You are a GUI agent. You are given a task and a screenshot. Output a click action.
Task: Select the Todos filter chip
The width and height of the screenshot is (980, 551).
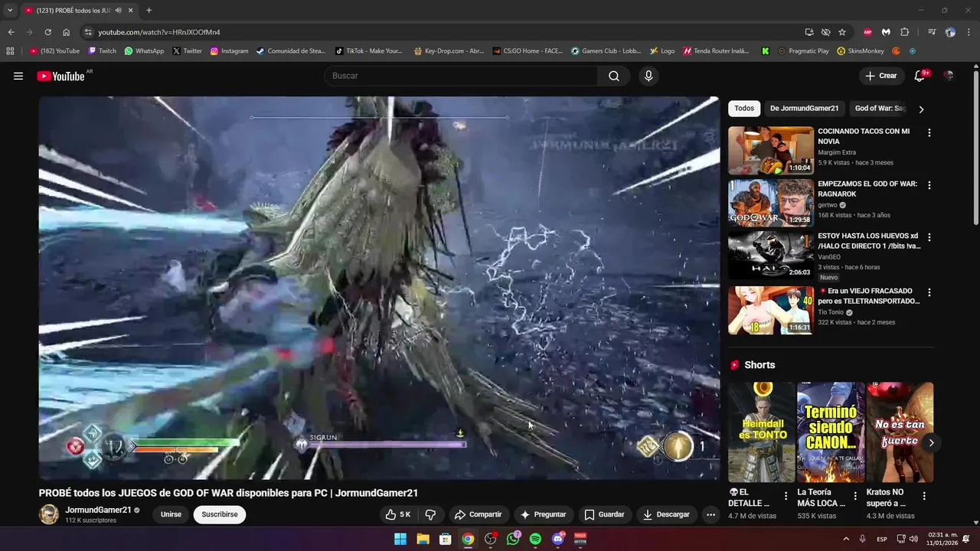(744, 109)
